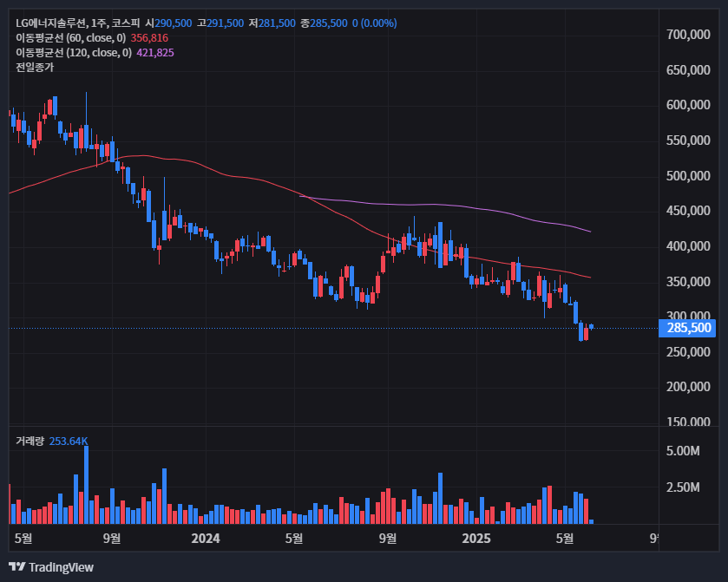Click the 650,000 price axis label
The image size is (728, 582).
688,70
